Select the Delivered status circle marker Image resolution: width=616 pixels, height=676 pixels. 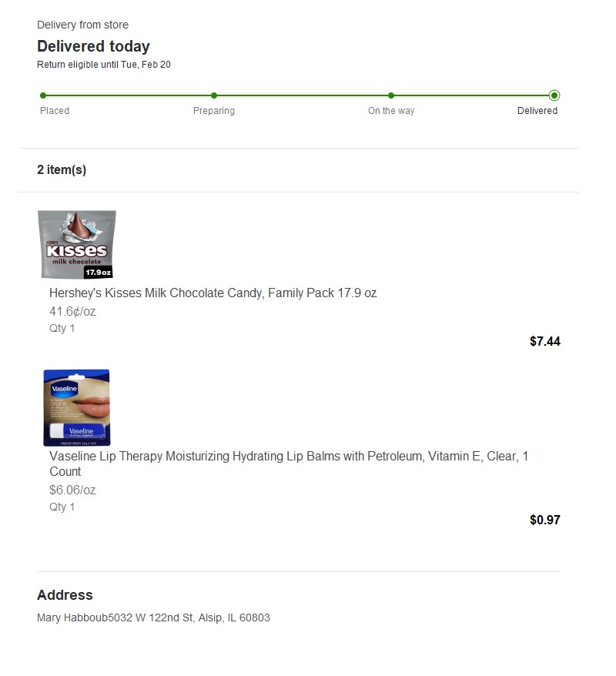pos(554,95)
